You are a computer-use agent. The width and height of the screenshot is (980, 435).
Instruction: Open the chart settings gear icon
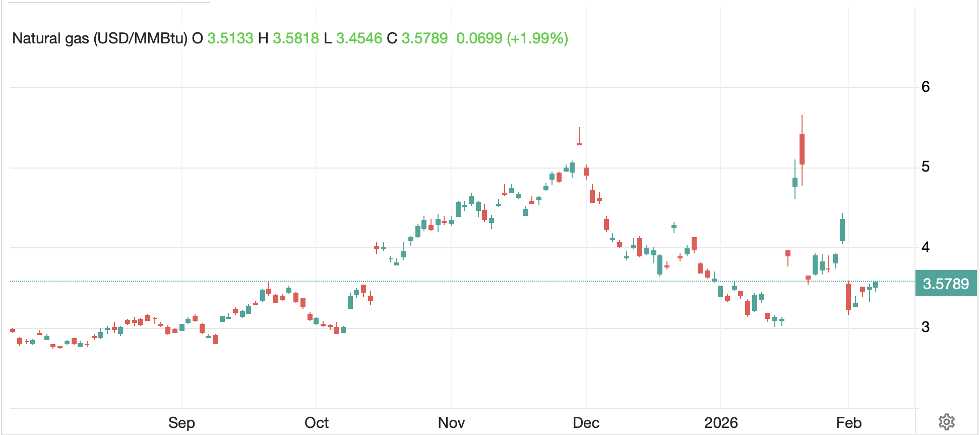tap(946, 422)
